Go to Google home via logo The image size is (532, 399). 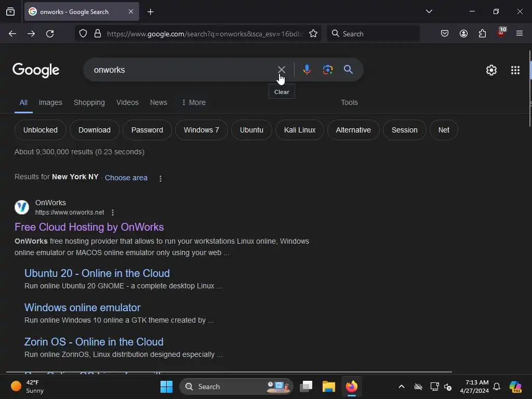click(36, 70)
